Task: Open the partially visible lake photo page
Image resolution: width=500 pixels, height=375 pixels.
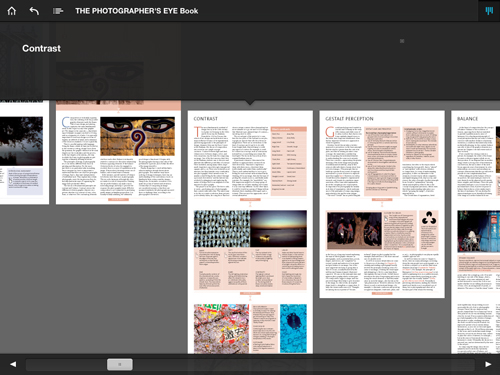Action: (x=24, y=152)
